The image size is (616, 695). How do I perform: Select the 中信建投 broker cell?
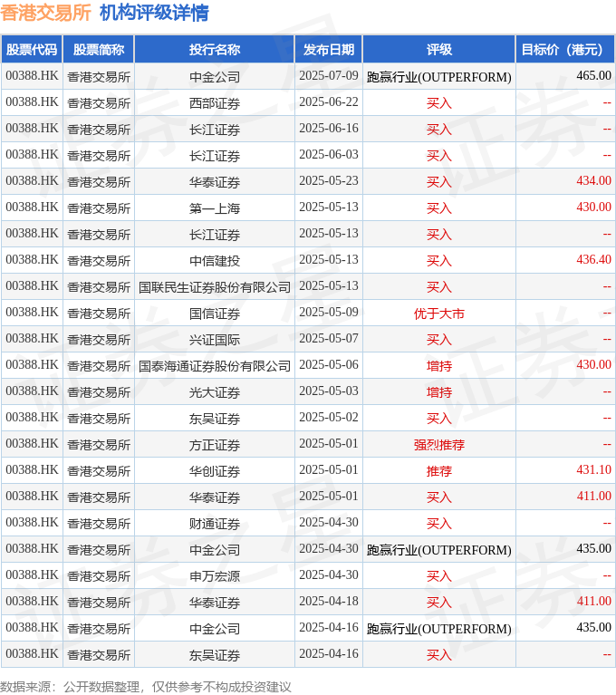coord(215,261)
